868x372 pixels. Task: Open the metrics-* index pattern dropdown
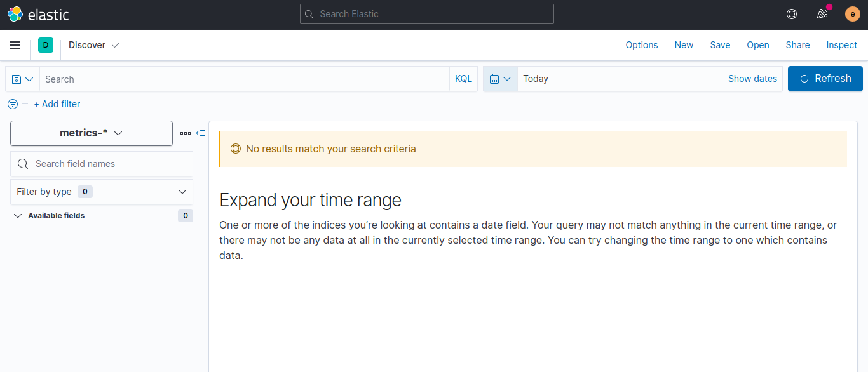tap(92, 133)
